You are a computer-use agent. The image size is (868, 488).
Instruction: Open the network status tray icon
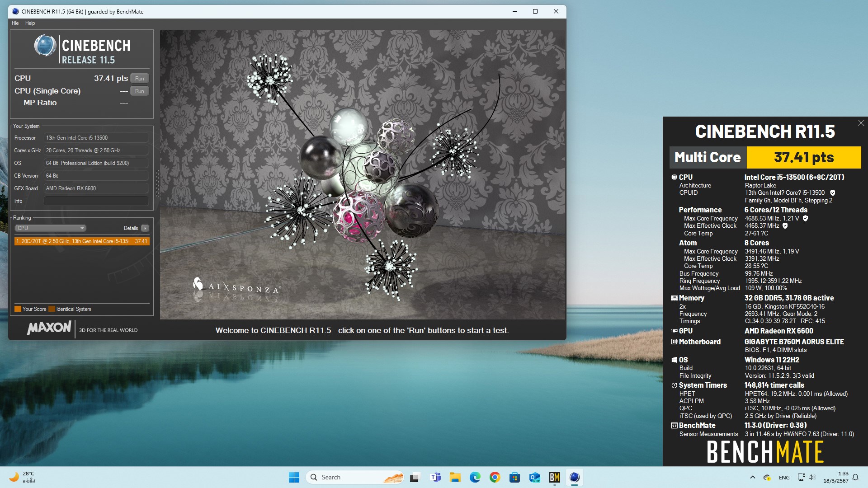[x=801, y=477]
